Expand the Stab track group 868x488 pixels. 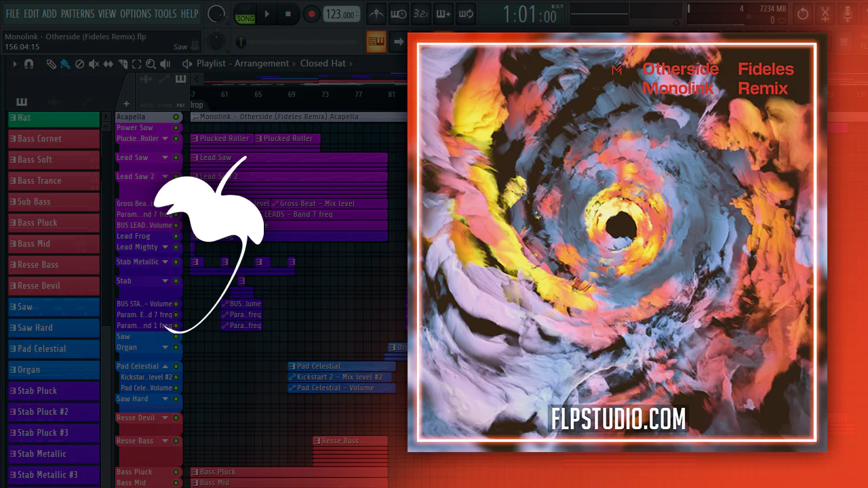pos(165,281)
